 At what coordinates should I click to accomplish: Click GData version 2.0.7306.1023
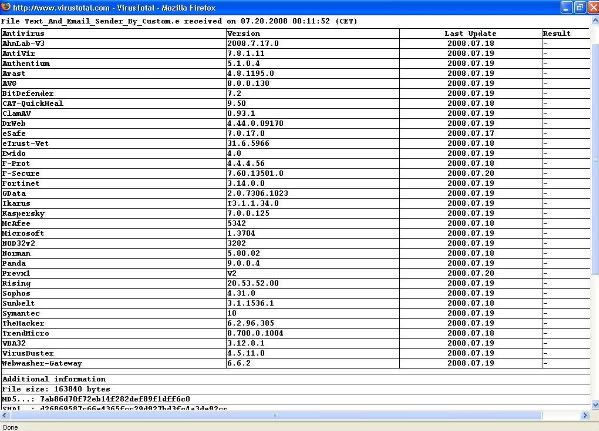(x=257, y=193)
